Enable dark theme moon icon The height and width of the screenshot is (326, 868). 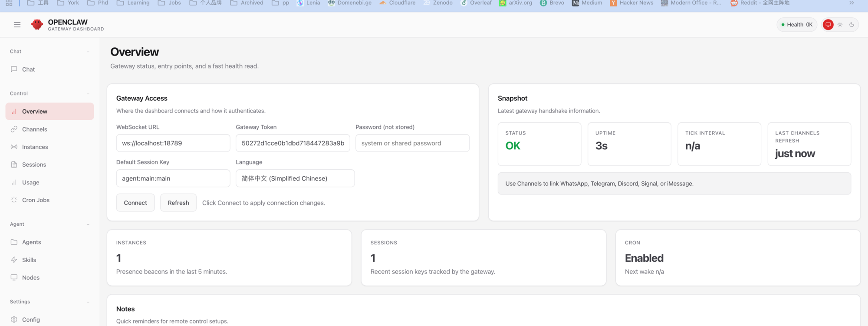852,25
